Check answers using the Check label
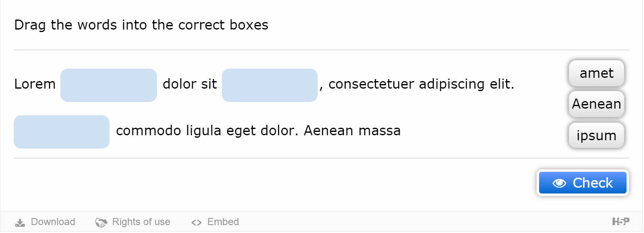Image resolution: width=644 pixels, height=233 pixels. [593, 183]
